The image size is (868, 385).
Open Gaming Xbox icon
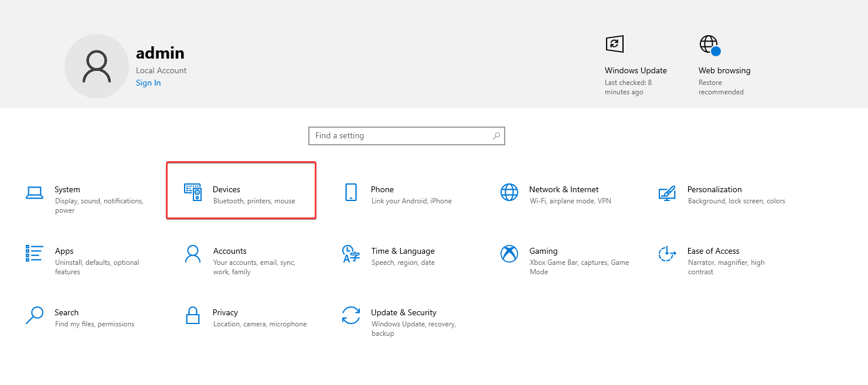click(509, 254)
